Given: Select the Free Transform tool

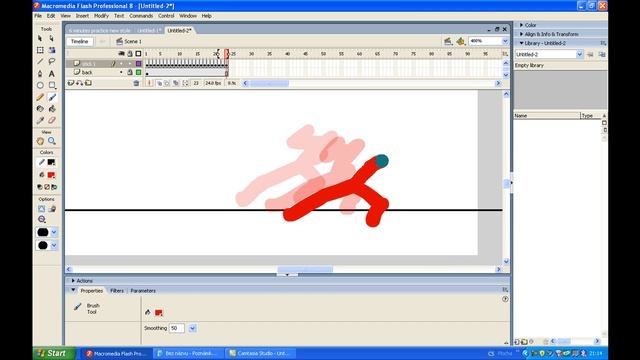Looking at the screenshot, I should 40,50.
